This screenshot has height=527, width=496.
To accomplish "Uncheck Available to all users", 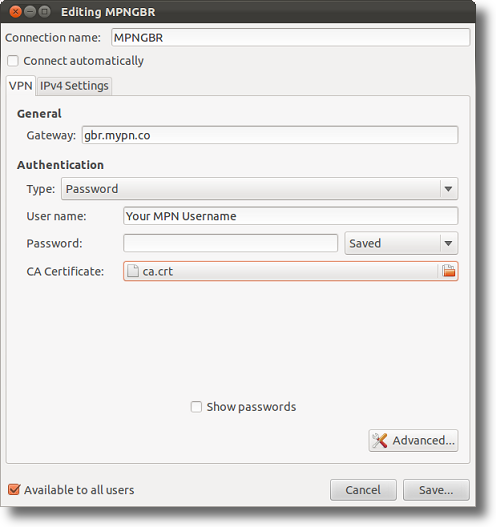I will click(14, 490).
